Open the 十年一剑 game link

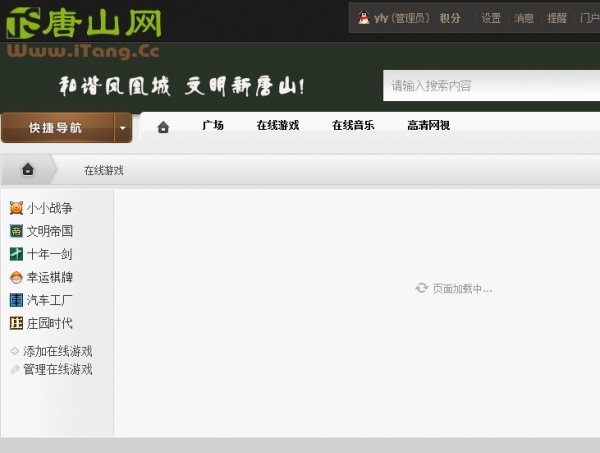click(49, 254)
